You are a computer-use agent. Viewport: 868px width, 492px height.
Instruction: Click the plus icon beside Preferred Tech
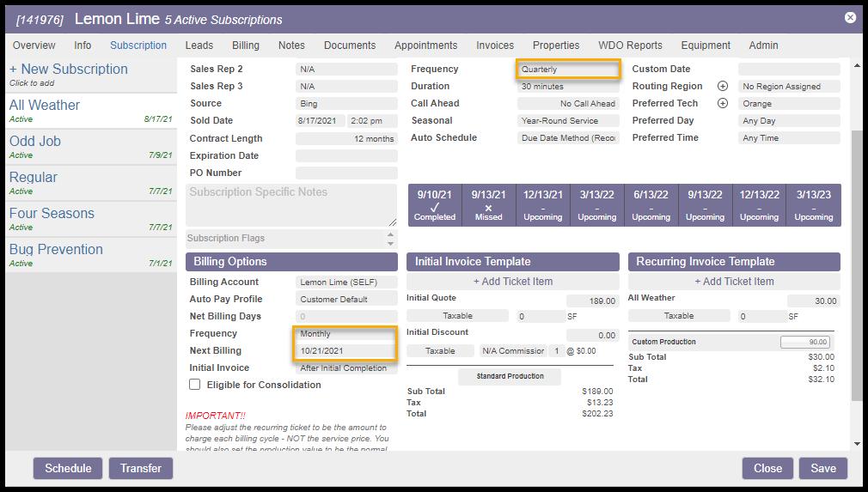pyautogui.click(x=722, y=104)
